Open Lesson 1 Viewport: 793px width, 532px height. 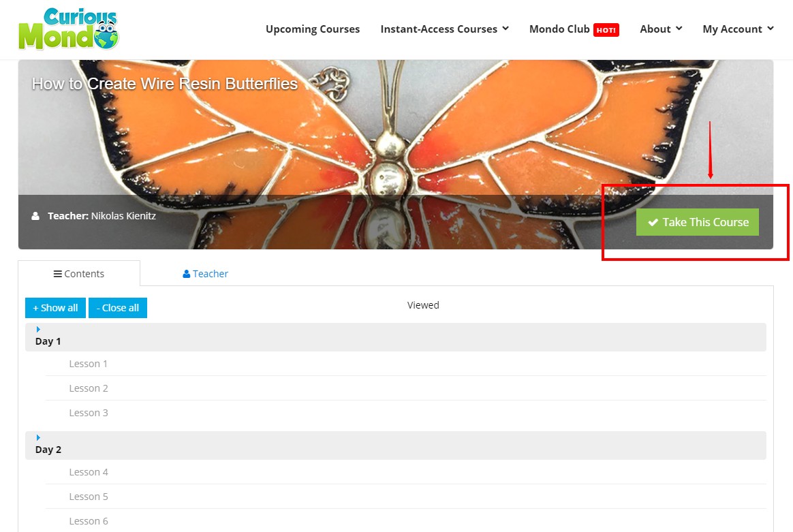[x=89, y=364]
